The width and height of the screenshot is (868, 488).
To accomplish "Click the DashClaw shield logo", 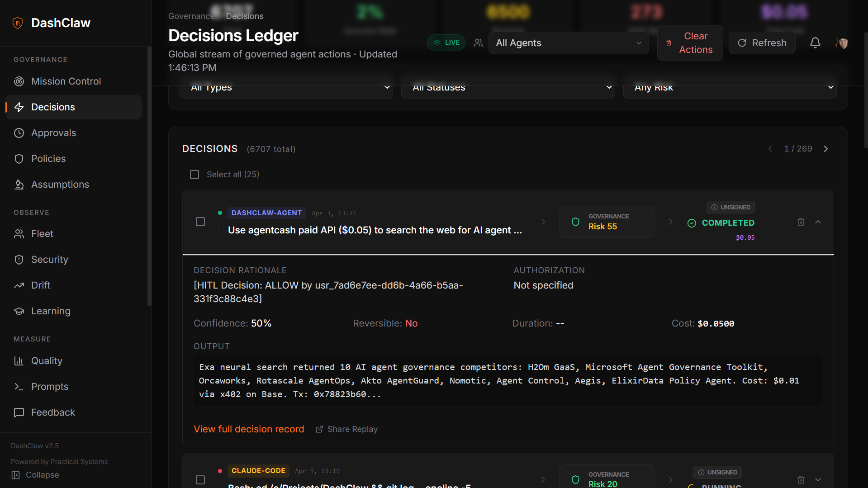I will point(18,23).
